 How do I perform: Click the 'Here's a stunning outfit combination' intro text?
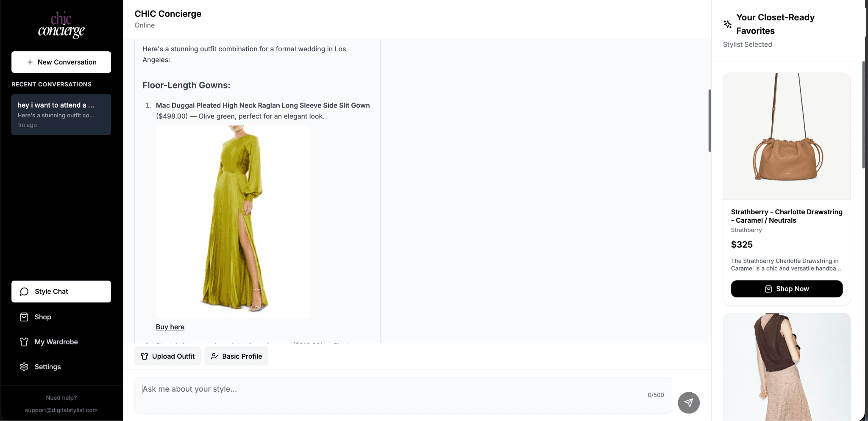pos(244,54)
